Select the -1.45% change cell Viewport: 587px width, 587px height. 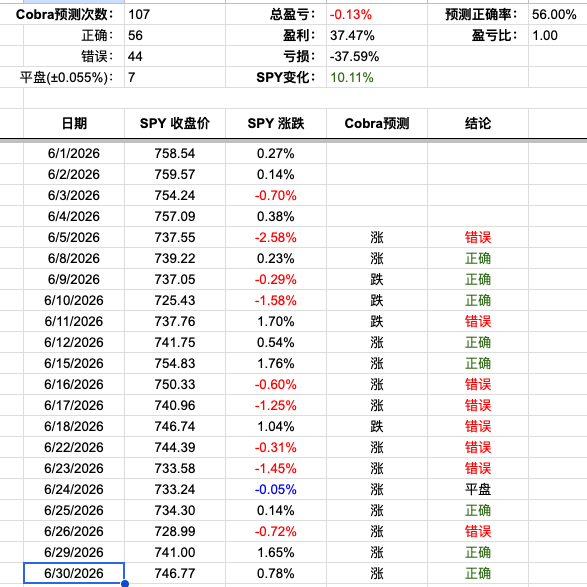coord(276,468)
